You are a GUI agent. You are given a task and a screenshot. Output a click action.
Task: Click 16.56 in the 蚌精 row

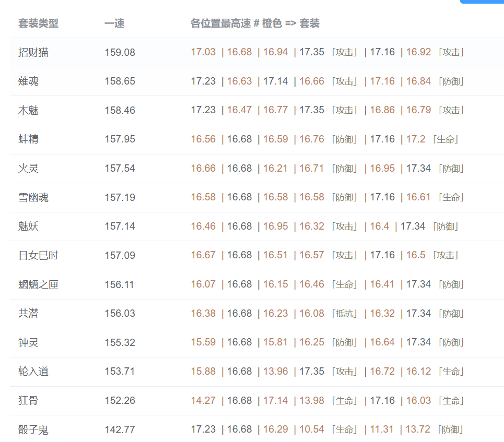tap(203, 139)
